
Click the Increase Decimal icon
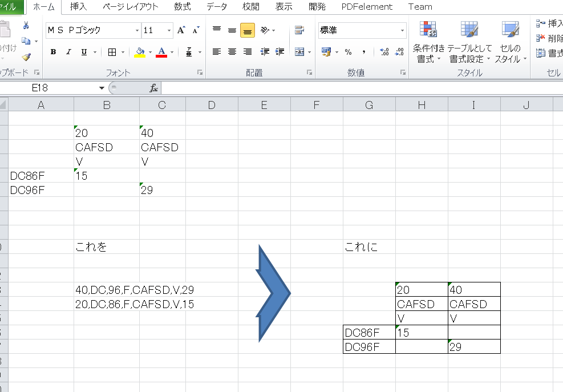pyautogui.click(x=384, y=52)
